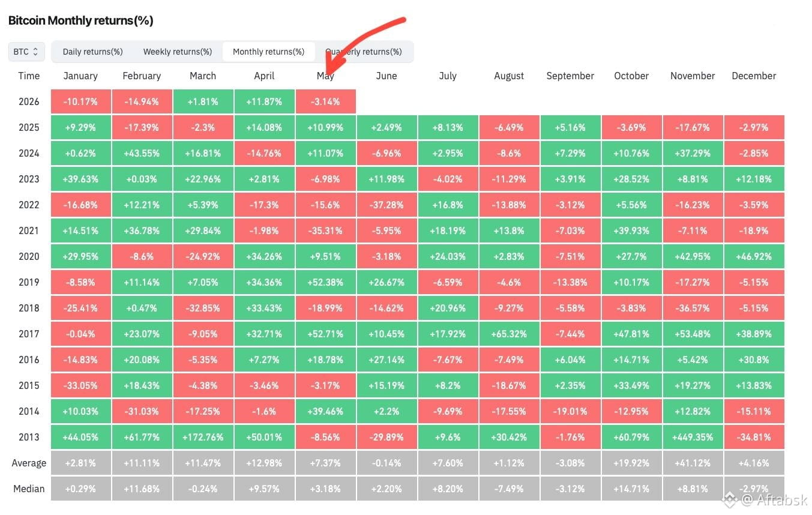Open the Quarterly returns(%) tab
Screen dimensions: 812x515
pos(363,52)
